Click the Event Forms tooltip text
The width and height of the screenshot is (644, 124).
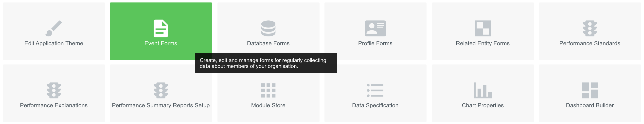point(263,63)
